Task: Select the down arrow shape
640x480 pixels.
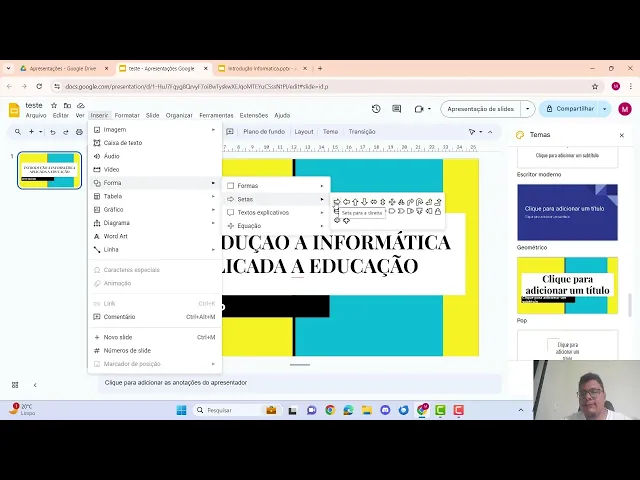Action: tap(364, 202)
